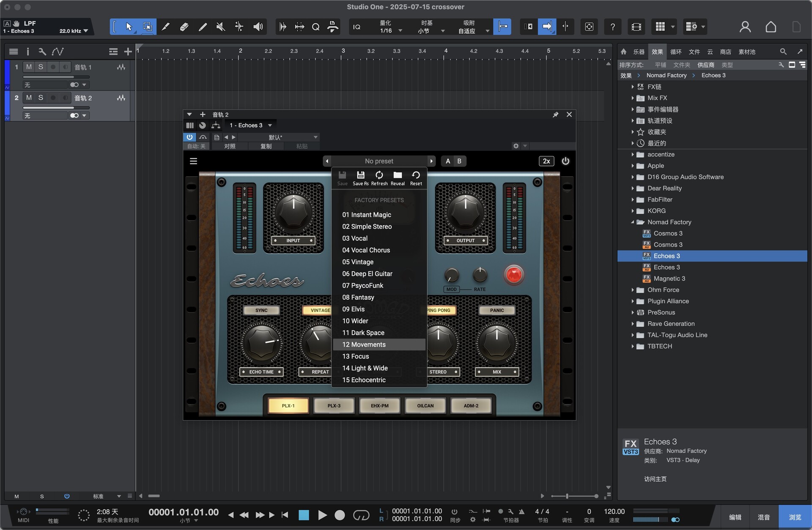Click record button in transport
The image size is (812, 530).
pos(340,515)
